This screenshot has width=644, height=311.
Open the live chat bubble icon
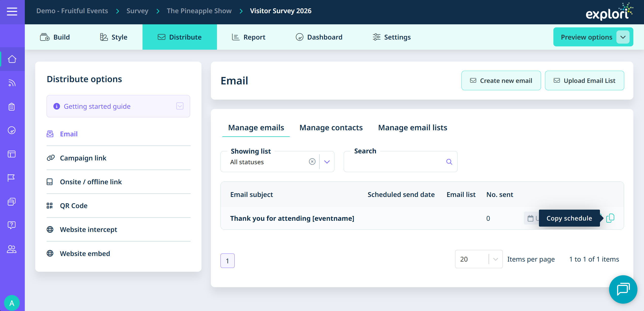tap(623, 289)
